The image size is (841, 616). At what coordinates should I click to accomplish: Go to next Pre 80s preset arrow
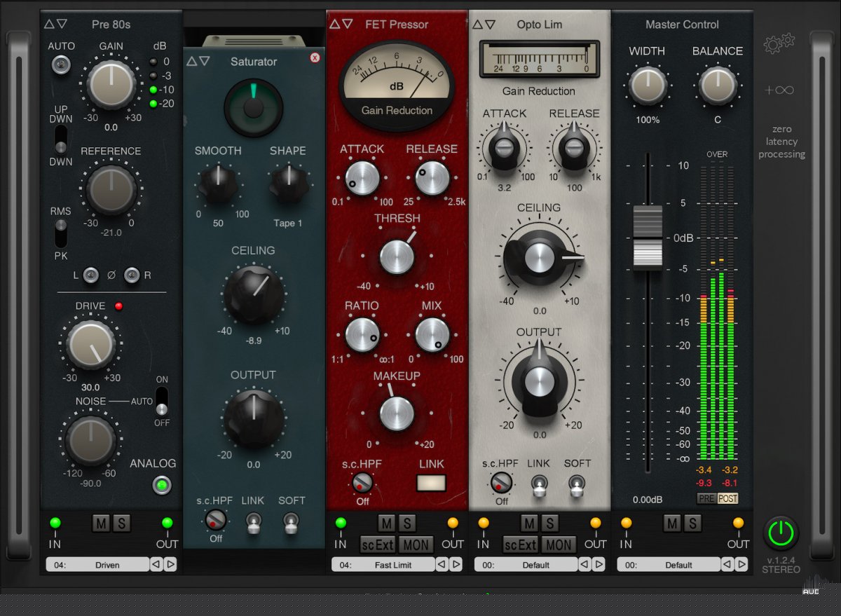tap(170, 564)
